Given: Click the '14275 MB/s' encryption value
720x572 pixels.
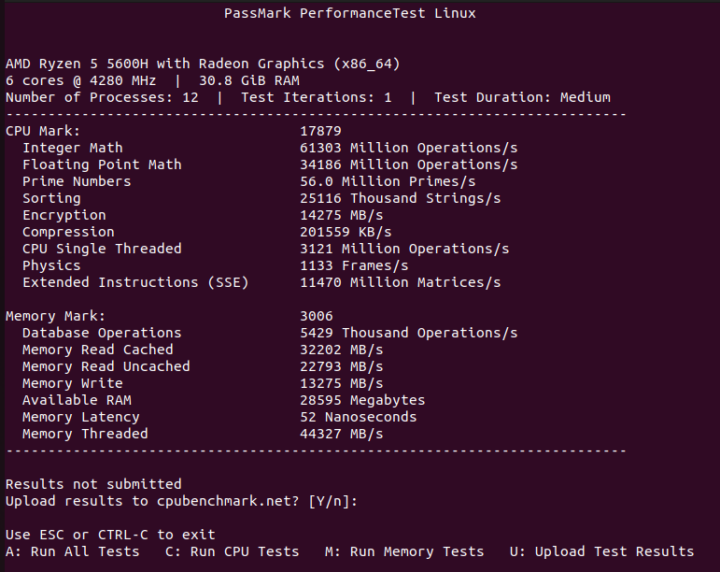Looking at the screenshot, I should 342,215.
